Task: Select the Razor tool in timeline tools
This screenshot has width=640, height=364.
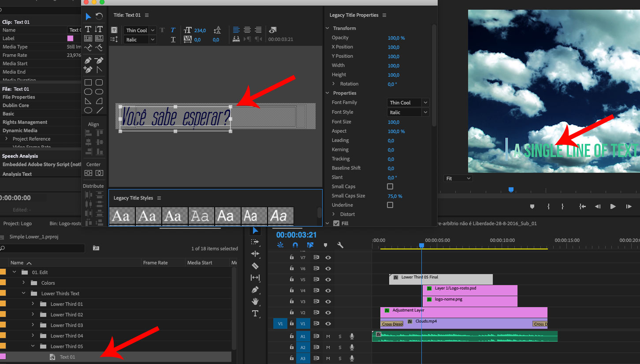Action: coord(255,266)
